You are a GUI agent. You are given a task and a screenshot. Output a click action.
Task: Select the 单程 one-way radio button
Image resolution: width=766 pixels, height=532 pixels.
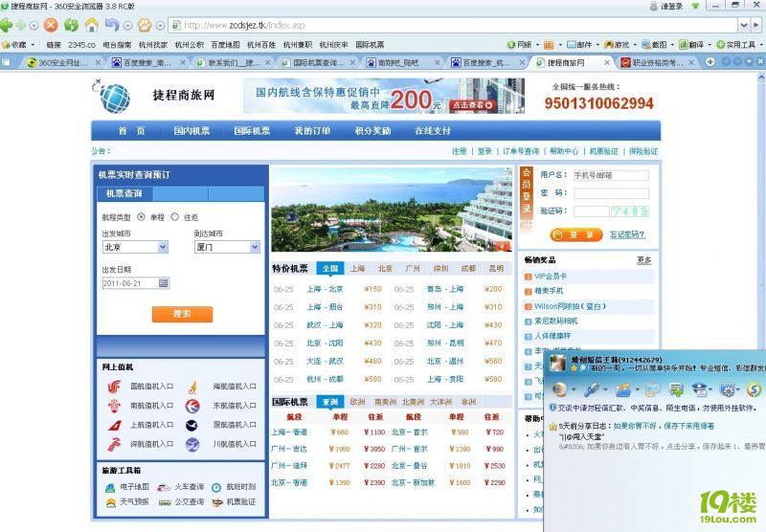[141, 216]
